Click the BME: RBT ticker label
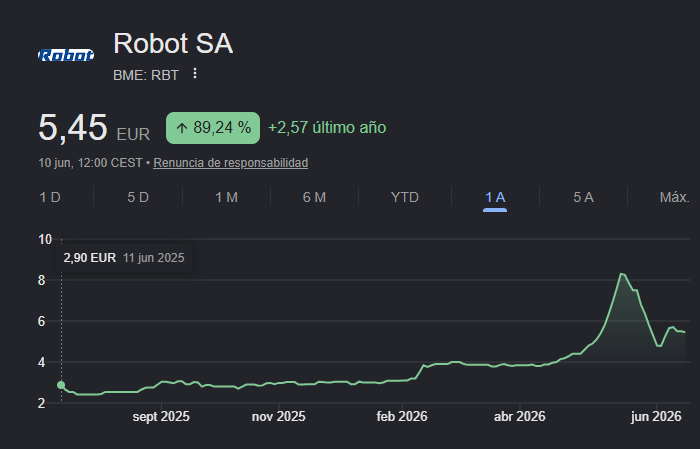700x449 pixels. pos(146,75)
